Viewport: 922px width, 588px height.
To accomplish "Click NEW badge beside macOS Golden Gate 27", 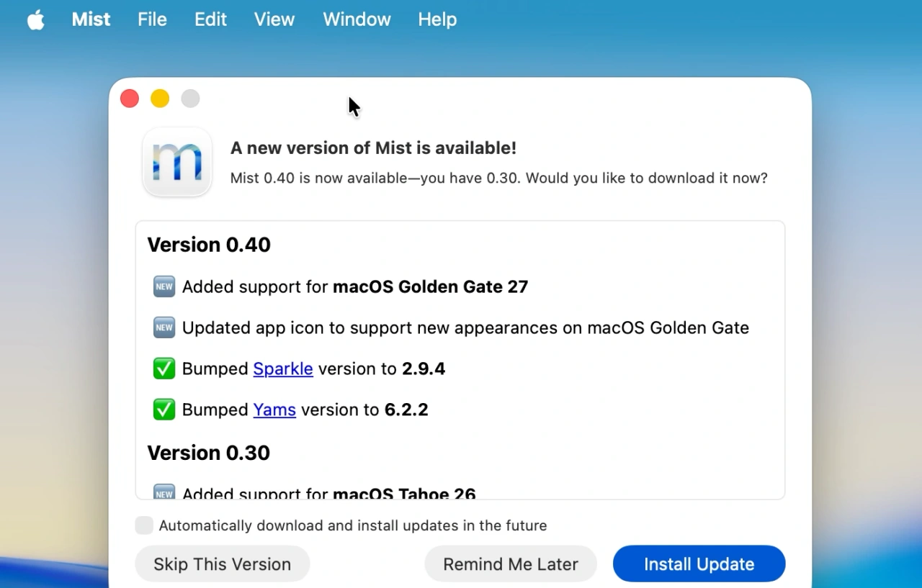I will click(164, 286).
